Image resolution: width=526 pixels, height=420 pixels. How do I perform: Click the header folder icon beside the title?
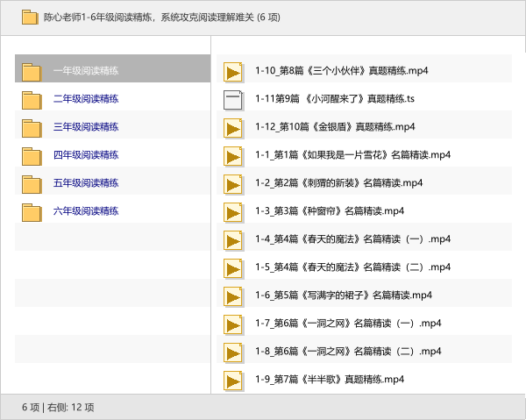(29, 17)
